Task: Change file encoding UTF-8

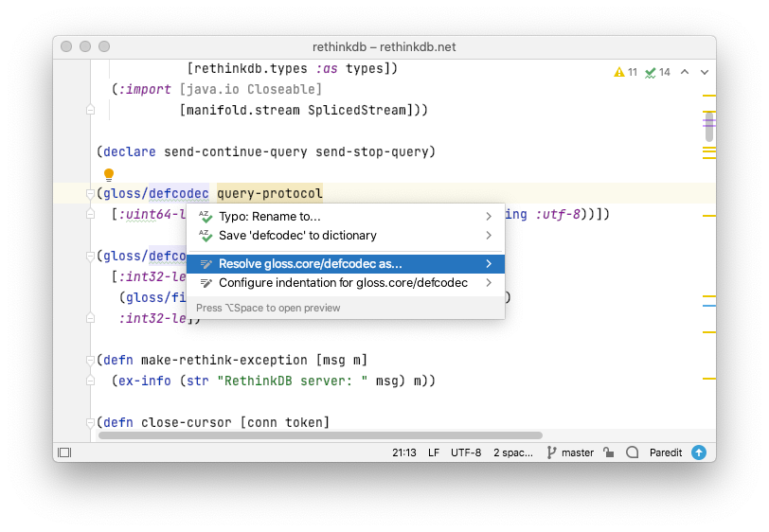Action: click(x=466, y=452)
